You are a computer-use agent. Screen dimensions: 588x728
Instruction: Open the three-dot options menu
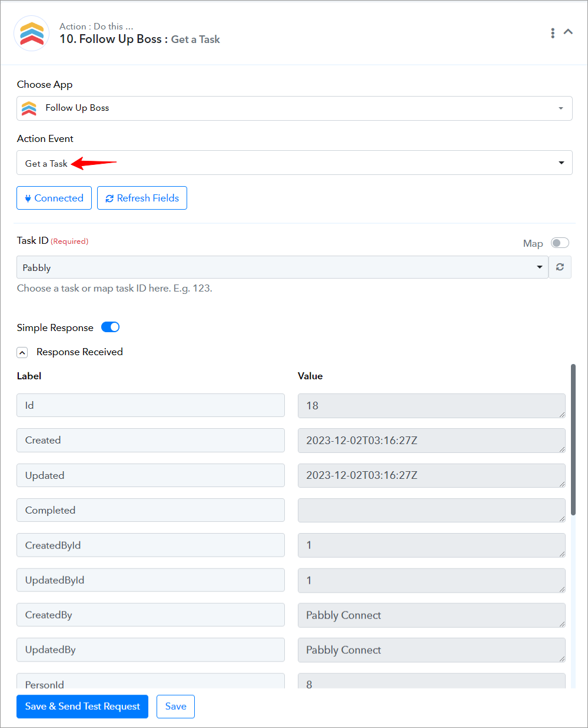(553, 33)
